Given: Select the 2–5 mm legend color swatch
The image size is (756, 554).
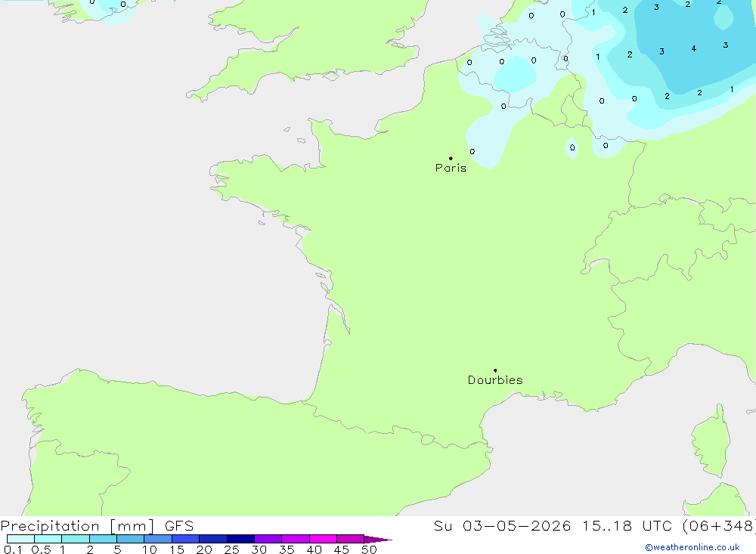Looking at the screenshot, I should pos(103,539).
